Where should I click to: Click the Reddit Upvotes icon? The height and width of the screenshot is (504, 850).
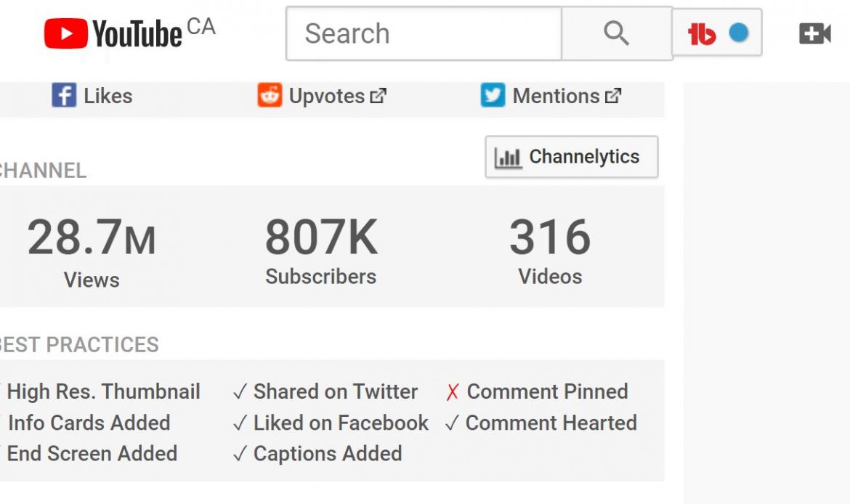(x=270, y=95)
